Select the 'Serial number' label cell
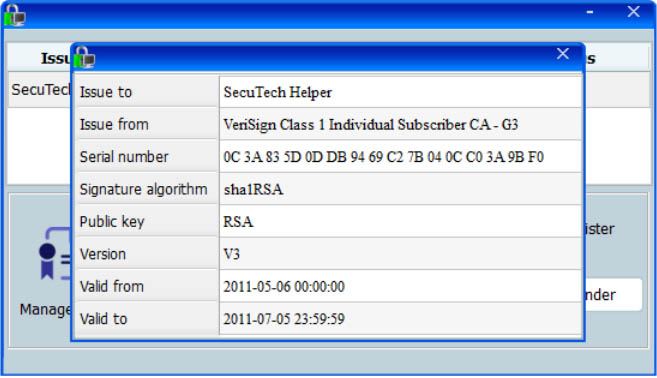 (x=146, y=157)
